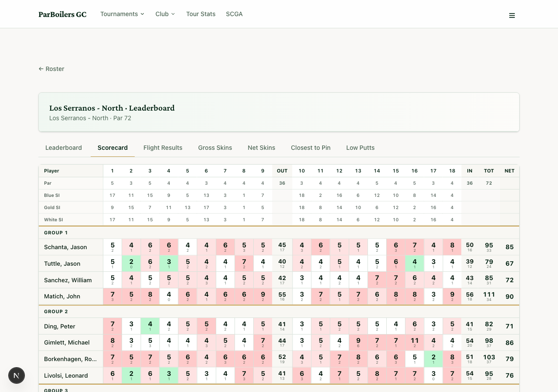
Task: Select player Matich, John
Action: (x=62, y=296)
